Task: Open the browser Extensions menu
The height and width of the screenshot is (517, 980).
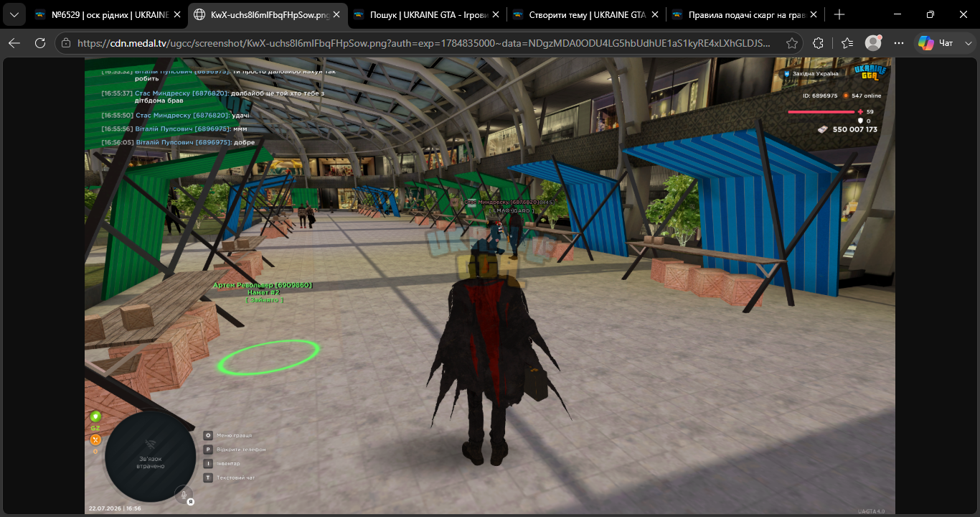Action: [818, 43]
